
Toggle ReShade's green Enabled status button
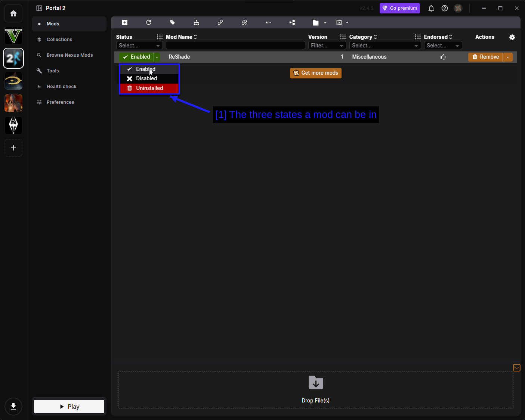136,57
